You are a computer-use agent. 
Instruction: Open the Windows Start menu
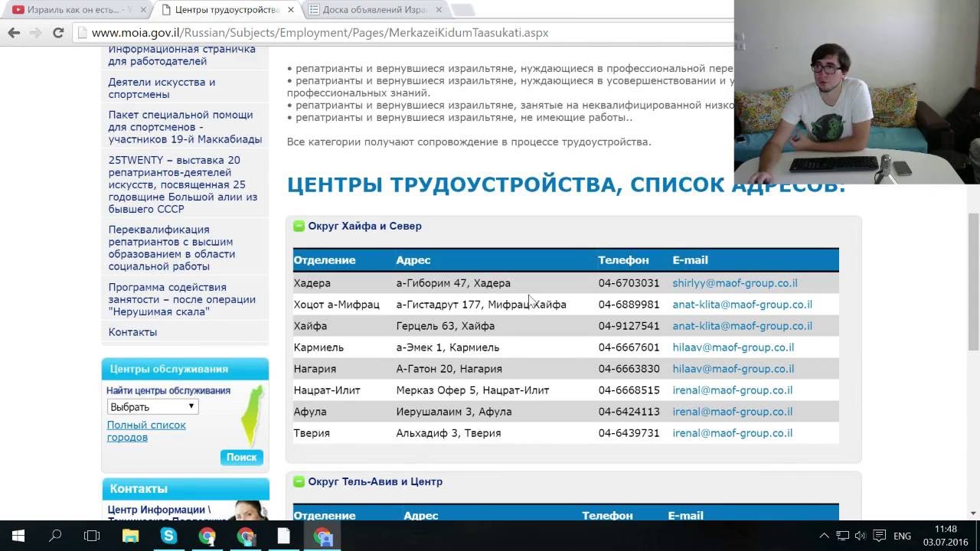(18, 536)
